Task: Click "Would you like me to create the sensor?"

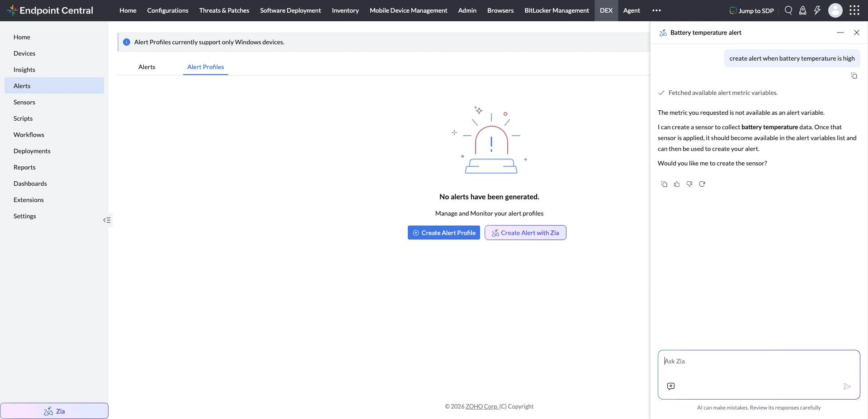Action: click(x=712, y=163)
